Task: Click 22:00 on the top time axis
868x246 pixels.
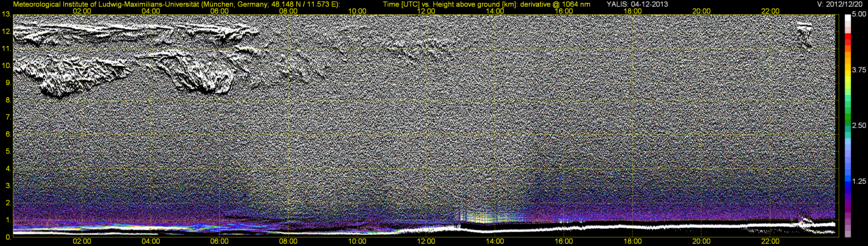Action: [x=770, y=11]
